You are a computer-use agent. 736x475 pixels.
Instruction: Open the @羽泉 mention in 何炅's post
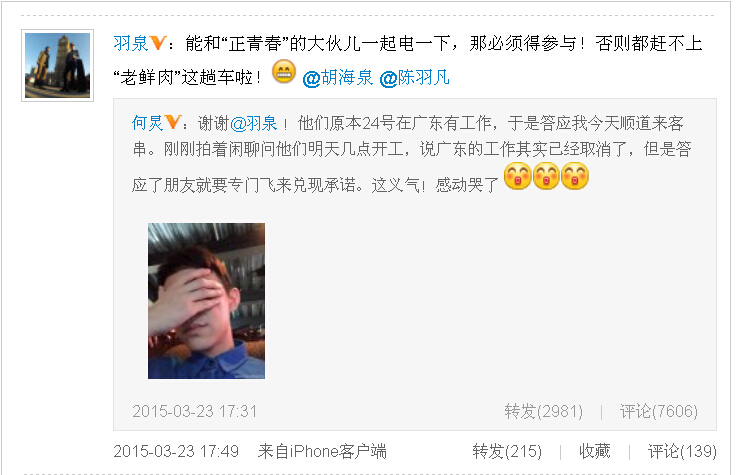pyautogui.click(x=254, y=123)
